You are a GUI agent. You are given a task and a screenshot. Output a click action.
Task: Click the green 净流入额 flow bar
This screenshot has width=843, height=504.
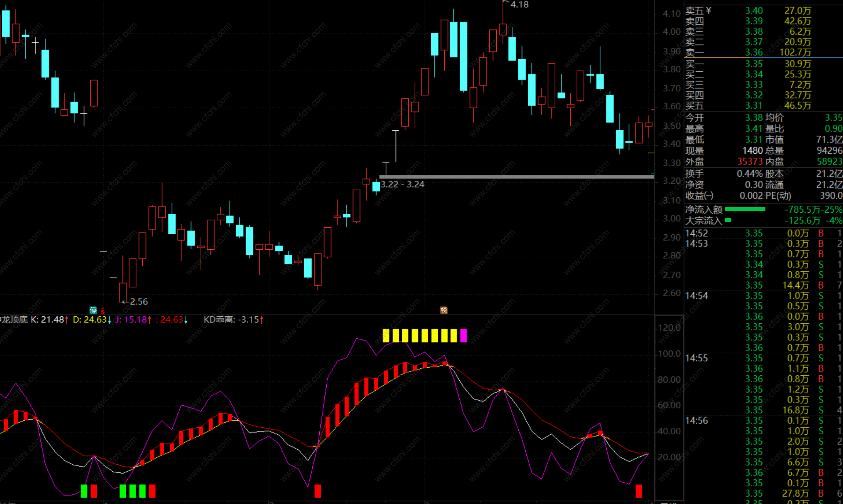click(745, 209)
